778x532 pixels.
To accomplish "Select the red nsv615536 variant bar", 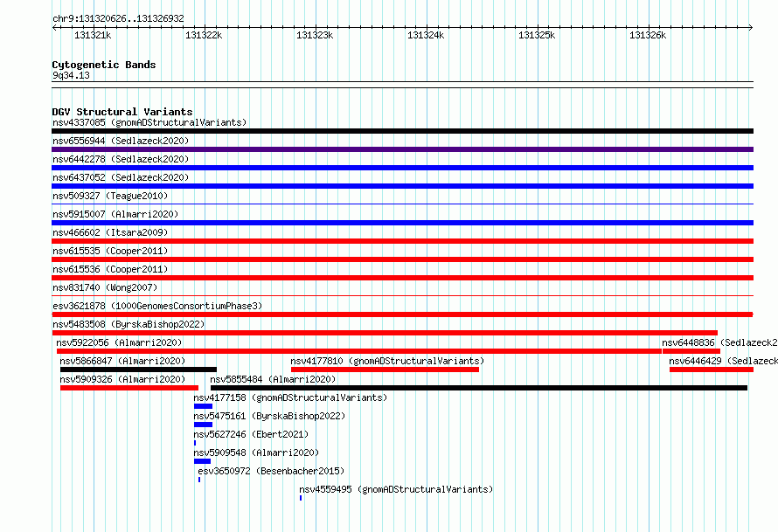I will 402,278.
